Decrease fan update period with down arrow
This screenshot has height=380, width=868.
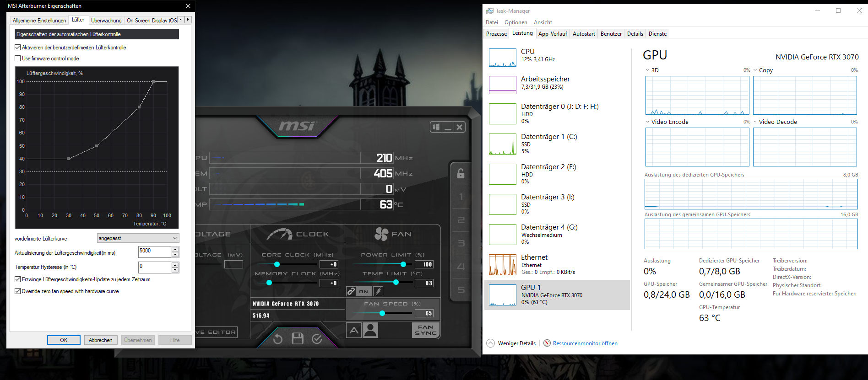175,255
